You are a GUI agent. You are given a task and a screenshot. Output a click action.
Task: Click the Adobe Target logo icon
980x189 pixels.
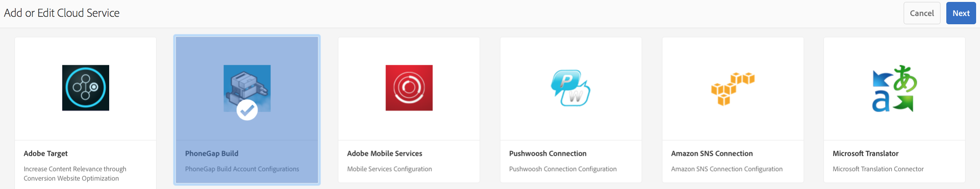(86, 88)
